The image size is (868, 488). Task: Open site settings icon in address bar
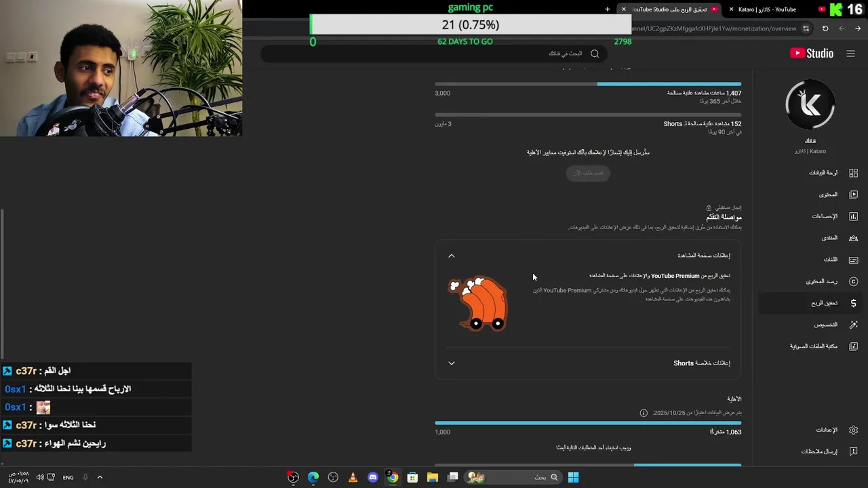pyautogui.click(x=806, y=28)
